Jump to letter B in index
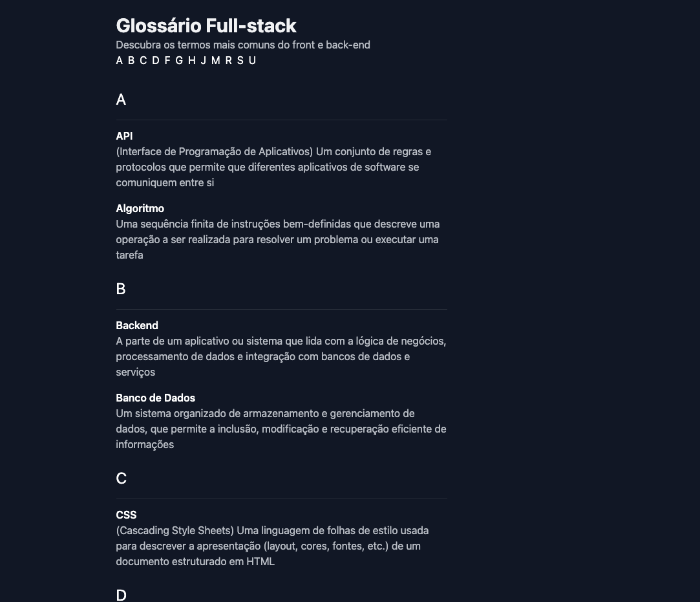700x602 pixels. 131,60
